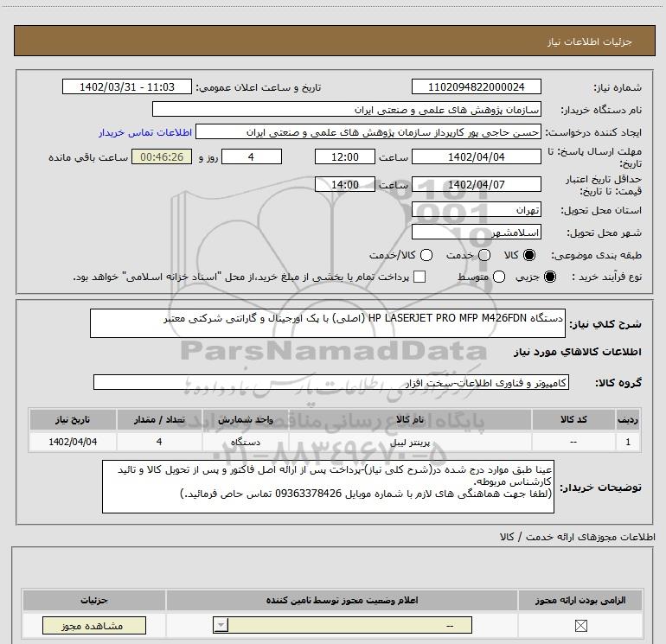The width and height of the screenshot is (666, 644).
Task: Click the general description HP LASERJET text box
Action: coord(328,323)
